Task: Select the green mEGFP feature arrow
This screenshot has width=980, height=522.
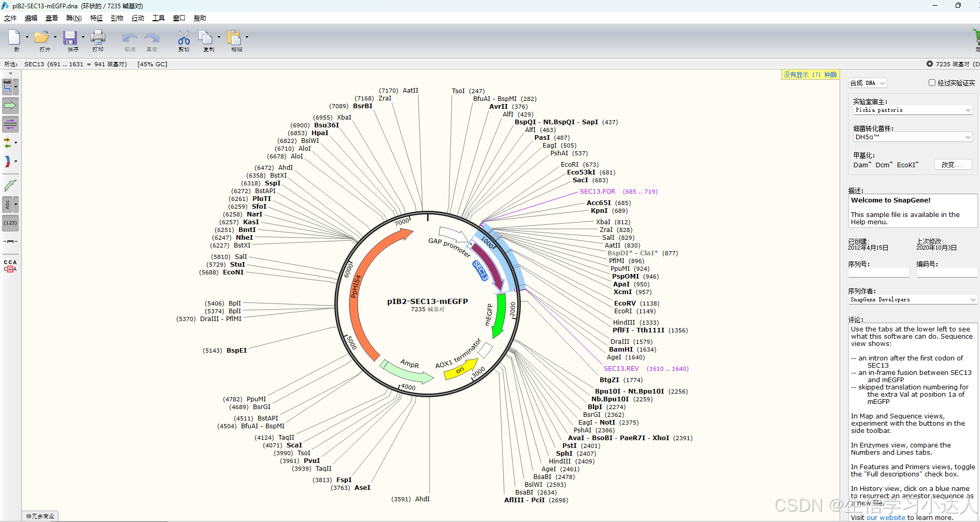Action: pos(500,316)
